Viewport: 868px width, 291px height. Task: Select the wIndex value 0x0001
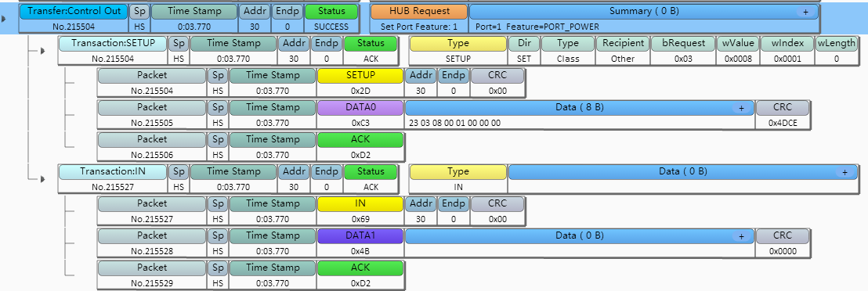tap(787, 59)
